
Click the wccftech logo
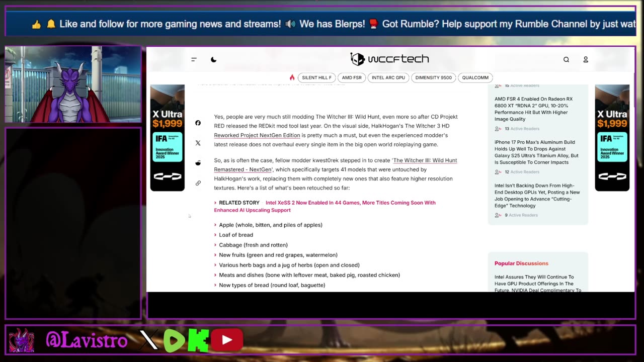pyautogui.click(x=389, y=59)
